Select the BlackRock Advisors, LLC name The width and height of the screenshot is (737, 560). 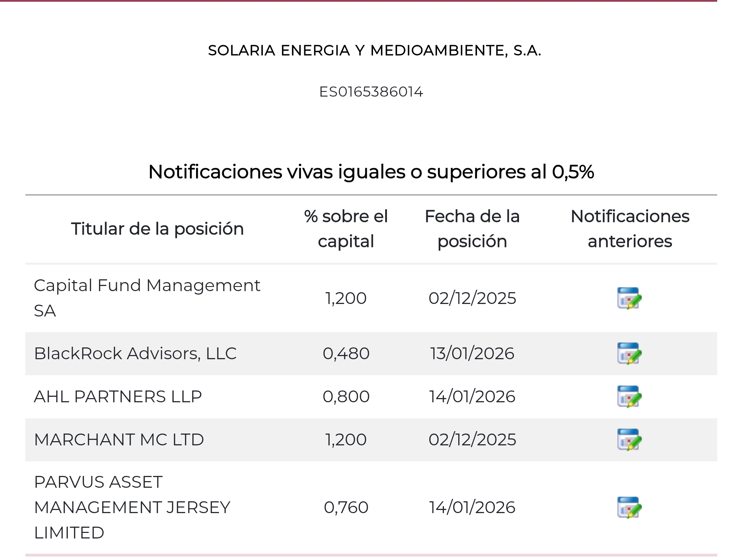pyautogui.click(x=135, y=353)
